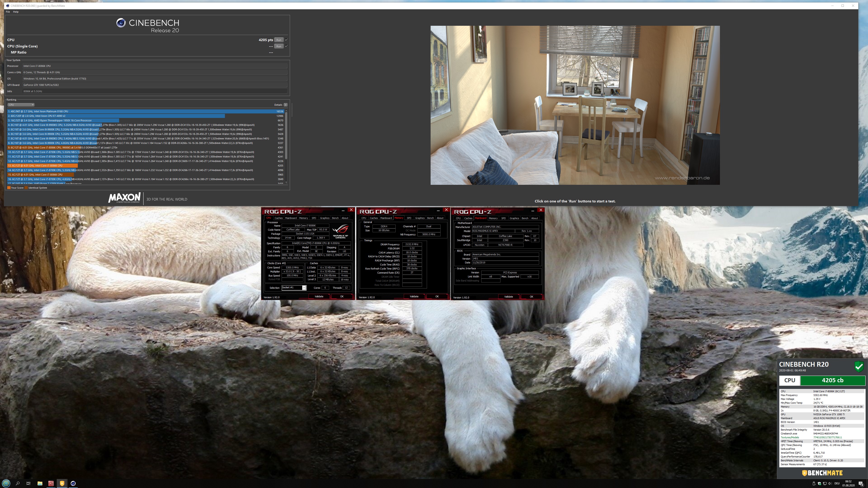Screen dimensions: 868x488
Task: Click Model field ROG MAXIMUS XI APEX
Action: tap(493, 231)
